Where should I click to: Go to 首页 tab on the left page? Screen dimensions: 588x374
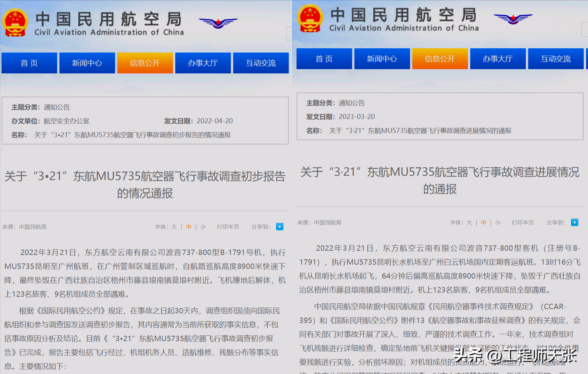tap(29, 63)
